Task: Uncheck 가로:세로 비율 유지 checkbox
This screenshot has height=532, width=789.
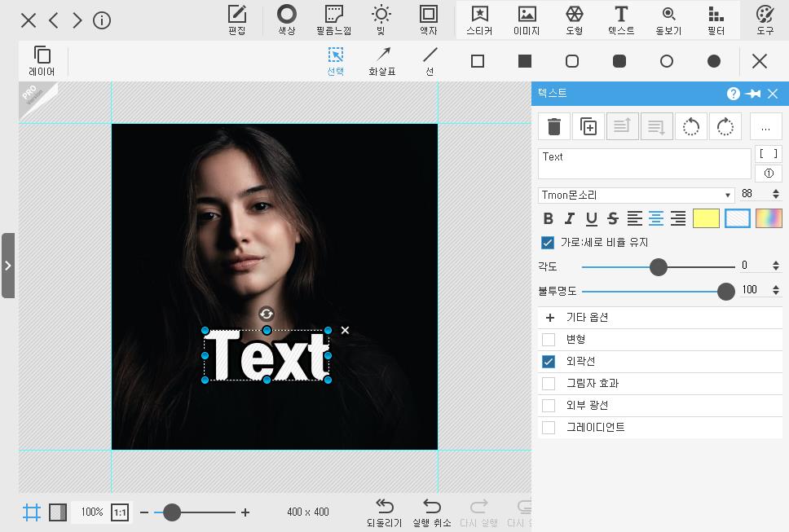Action: click(x=548, y=242)
